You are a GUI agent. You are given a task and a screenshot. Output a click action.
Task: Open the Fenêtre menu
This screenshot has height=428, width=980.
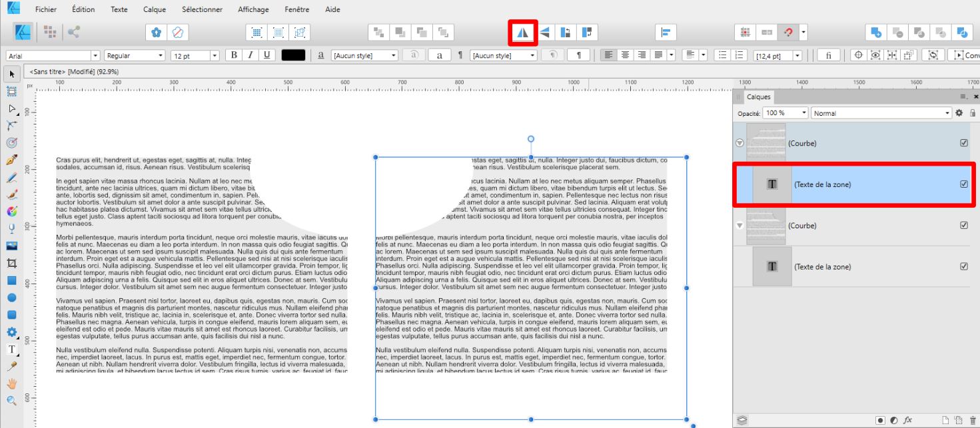[x=296, y=9]
